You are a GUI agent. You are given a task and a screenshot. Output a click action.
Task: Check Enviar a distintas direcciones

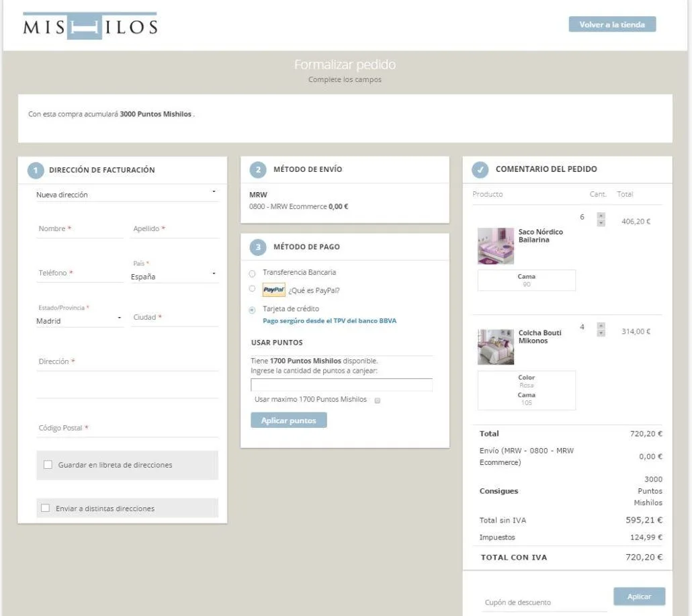[x=46, y=509]
